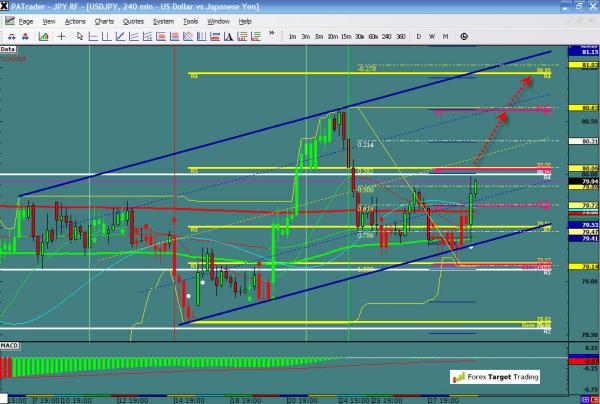Image resolution: width=600 pixels, height=404 pixels.
Task: Switch chart to the 240 minute timeframe
Action: [x=386, y=35]
